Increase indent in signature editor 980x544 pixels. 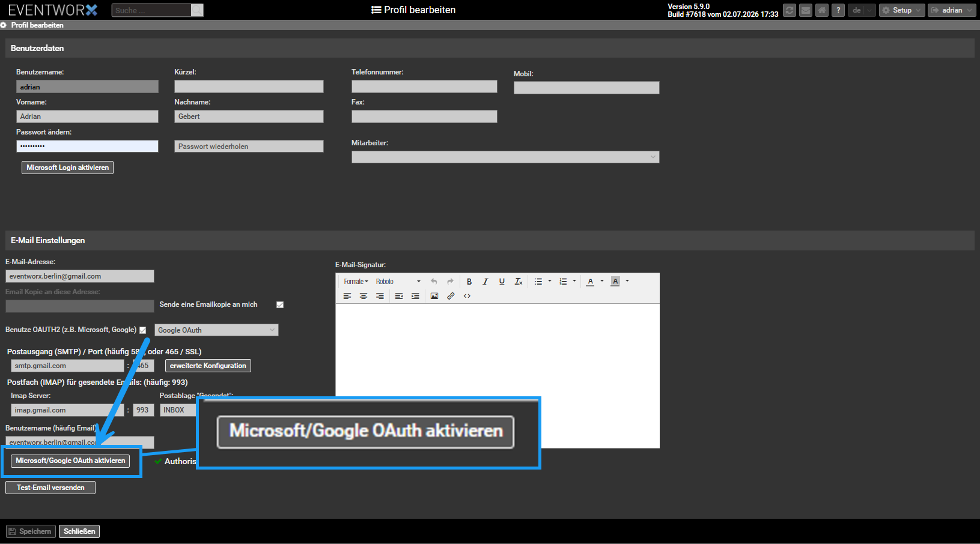click(415, 296)
